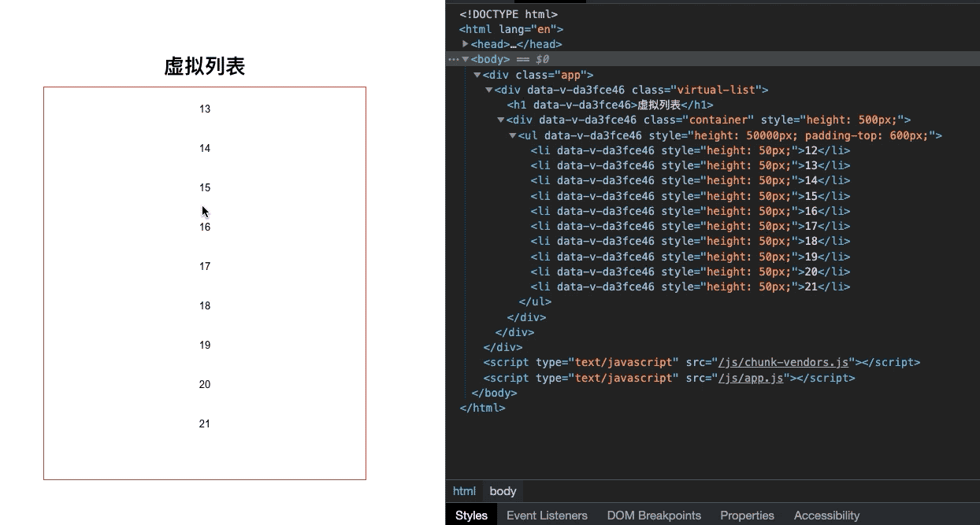Viewport: 980px width, 525px height.
Task: Expand the collapsed head element
Action: pyautogui.click(x=466, y=44)
